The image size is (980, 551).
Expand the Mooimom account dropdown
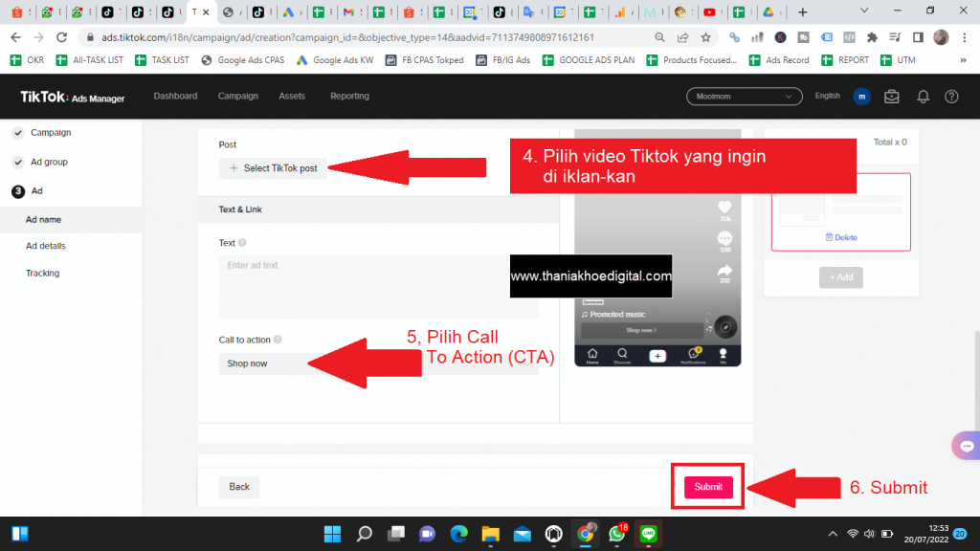(x=744, y=97)
